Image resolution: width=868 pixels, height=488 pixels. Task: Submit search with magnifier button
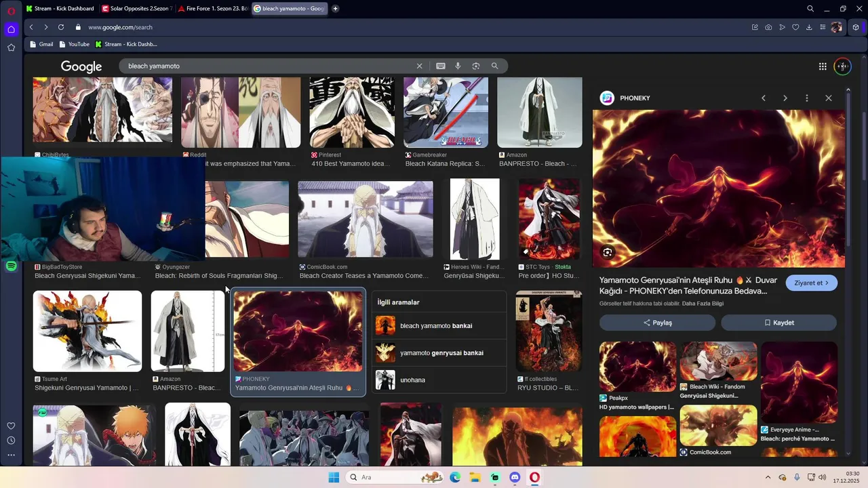[494, 66]
